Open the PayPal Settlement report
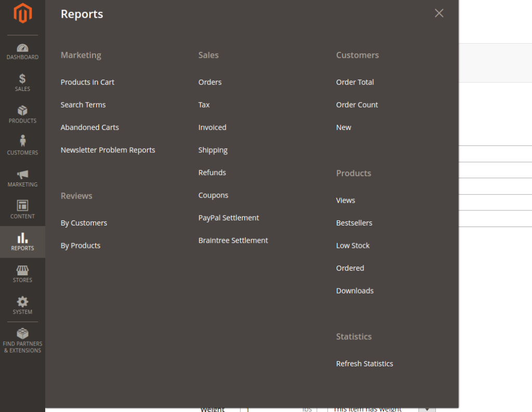The width and height of the screenshot is (532, 412). click(229, 218)
